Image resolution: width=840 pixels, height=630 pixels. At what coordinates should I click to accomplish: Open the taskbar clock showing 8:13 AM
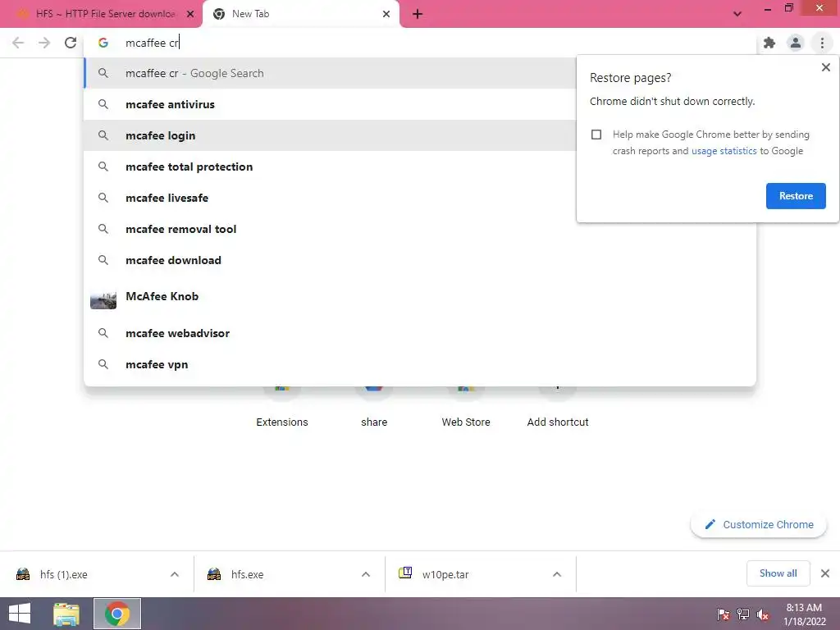[805, 614]
